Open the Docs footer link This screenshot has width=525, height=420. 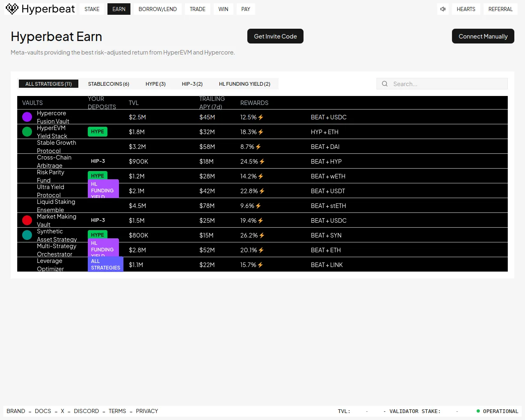pyautogui.click(x=43, y=411)
